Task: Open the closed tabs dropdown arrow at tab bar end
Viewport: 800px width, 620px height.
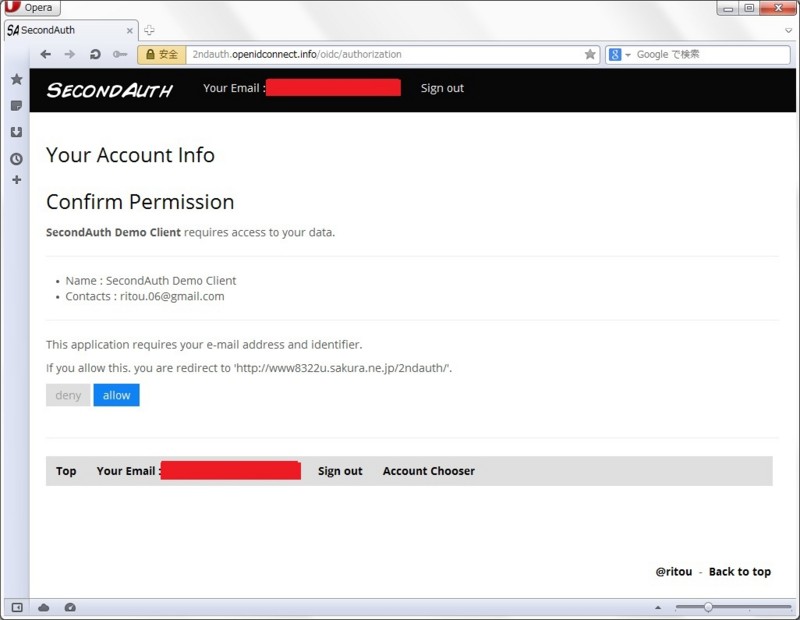Action: pos(788,31)
